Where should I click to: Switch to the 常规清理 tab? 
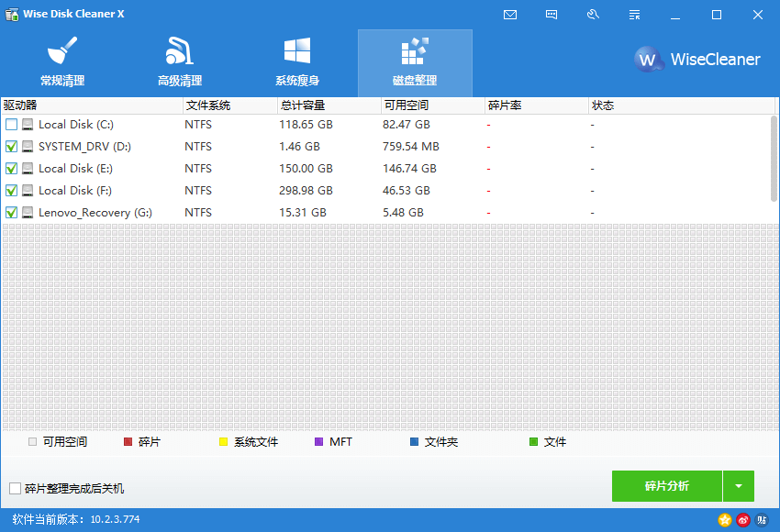click(x=62, y=62)
